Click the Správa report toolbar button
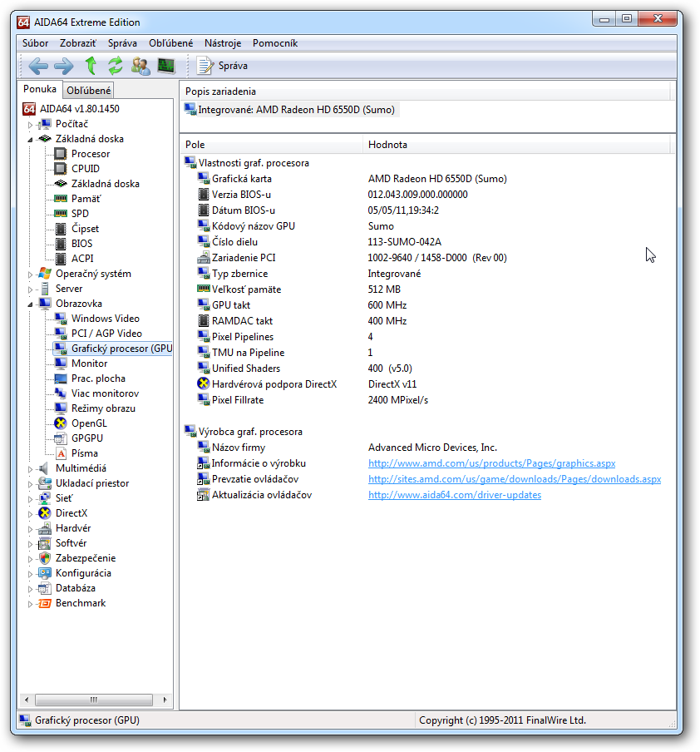The height and width of the screenshot is (752, 700). pos(223,66)
